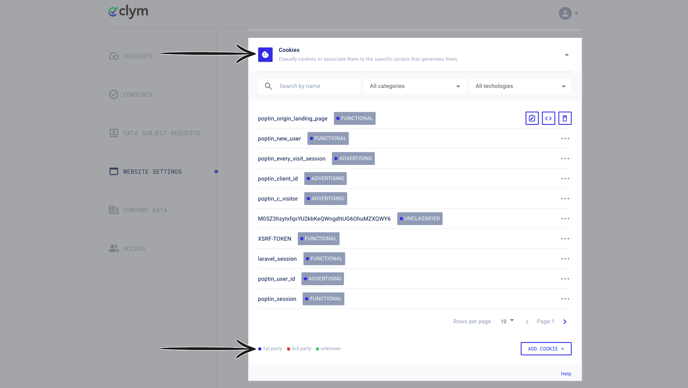This screenshot has width=688, height=388.
Task: Open the Help link
Action: pyautogui.click(x=566, y=374)
